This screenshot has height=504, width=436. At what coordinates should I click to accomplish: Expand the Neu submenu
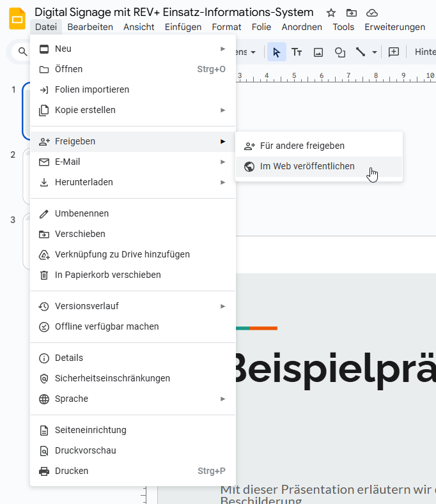(x=222, y=49)
